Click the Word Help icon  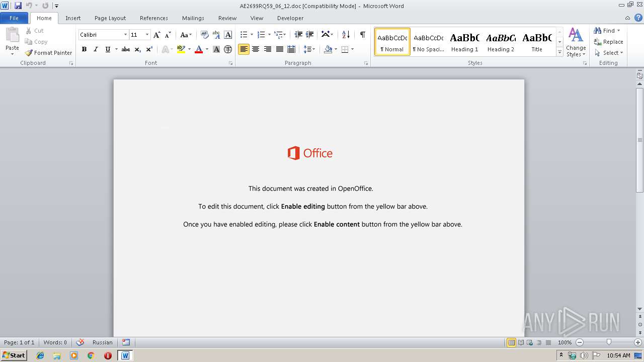(x=638, y=18)
